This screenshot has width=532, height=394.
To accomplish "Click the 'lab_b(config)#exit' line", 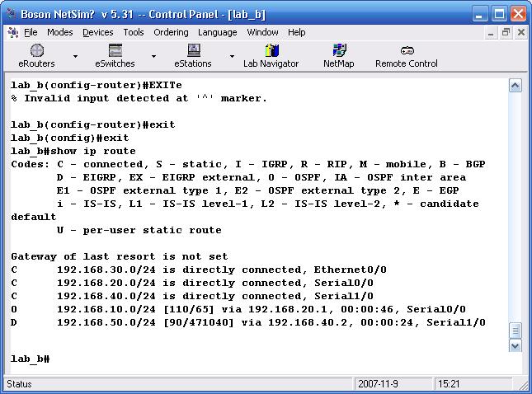I will 70,138.
